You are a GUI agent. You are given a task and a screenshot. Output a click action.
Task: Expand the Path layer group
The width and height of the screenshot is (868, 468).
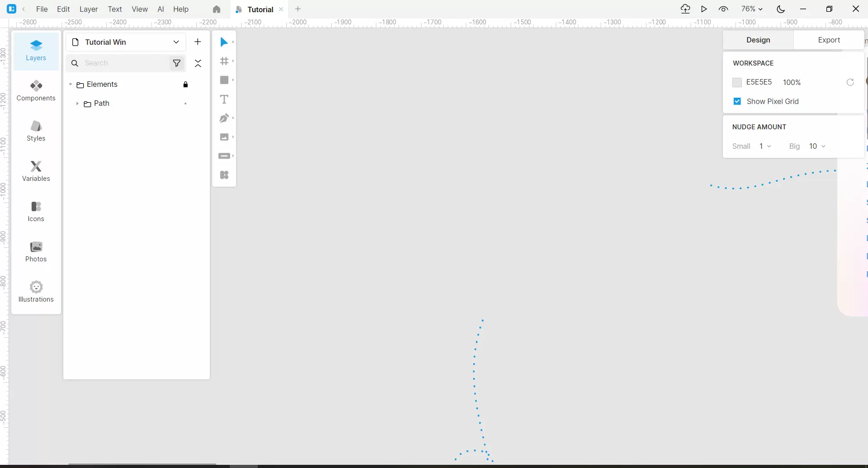click(77, 104)
